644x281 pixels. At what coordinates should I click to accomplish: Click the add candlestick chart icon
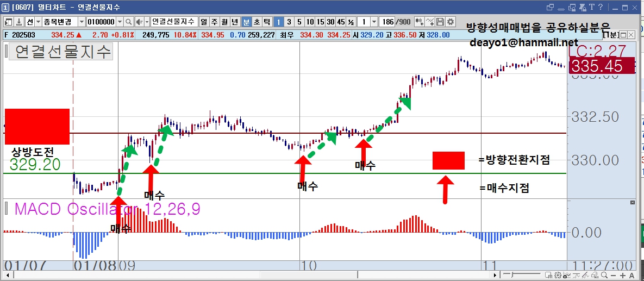[x=420, y=22]
